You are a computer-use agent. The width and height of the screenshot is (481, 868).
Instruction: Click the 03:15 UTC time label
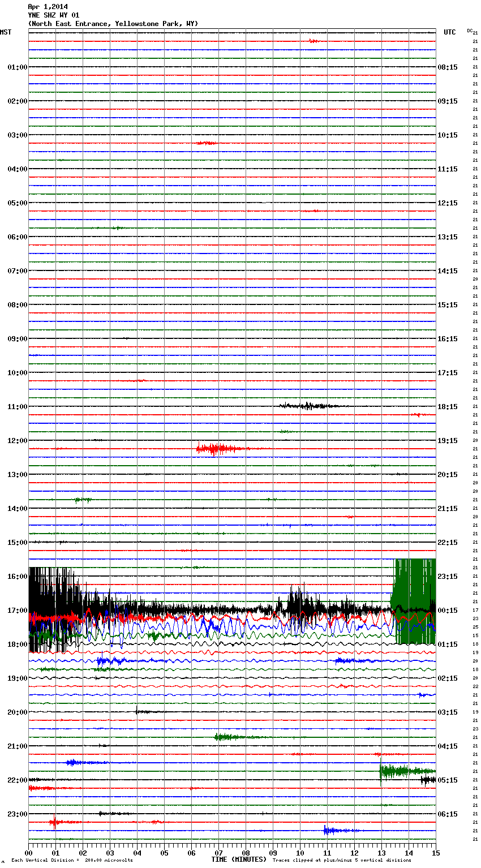(448, 712)
